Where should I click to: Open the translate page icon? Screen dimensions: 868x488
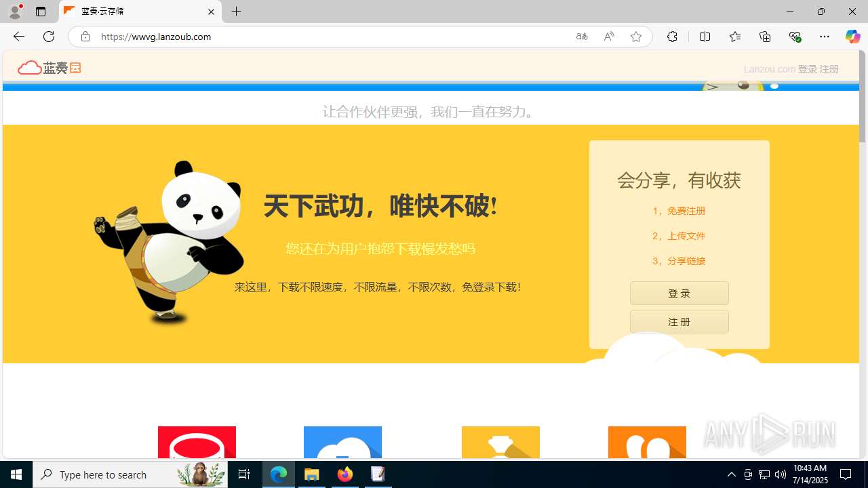pos(582,37)
